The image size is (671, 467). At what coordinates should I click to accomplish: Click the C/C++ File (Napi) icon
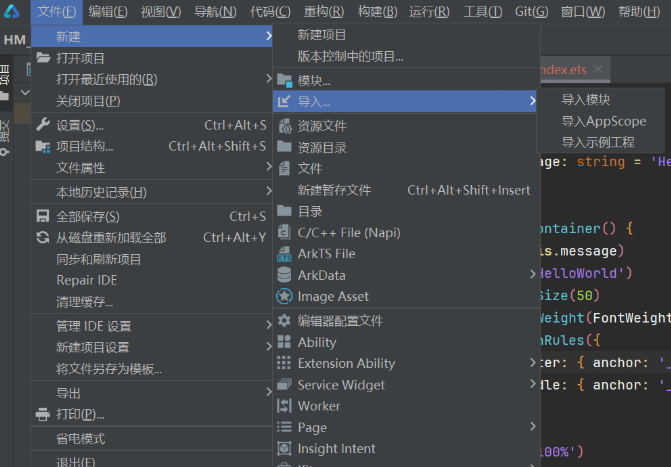[x=284, y=232]
